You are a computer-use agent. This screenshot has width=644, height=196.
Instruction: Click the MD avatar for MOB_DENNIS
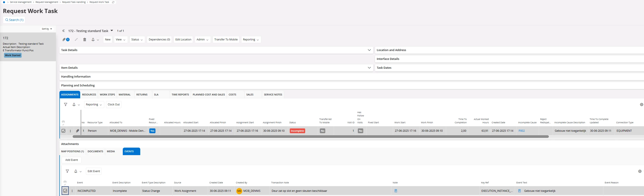click(239, 191)
